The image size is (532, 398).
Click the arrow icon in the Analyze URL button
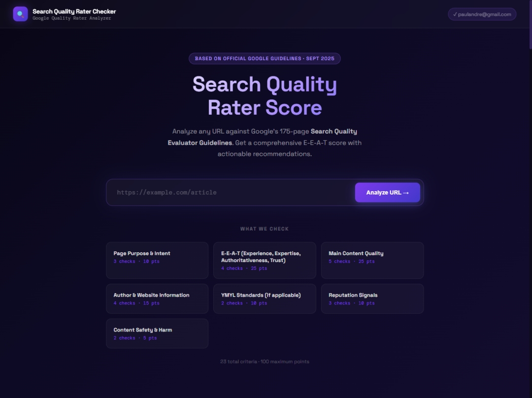click(406, 192)
